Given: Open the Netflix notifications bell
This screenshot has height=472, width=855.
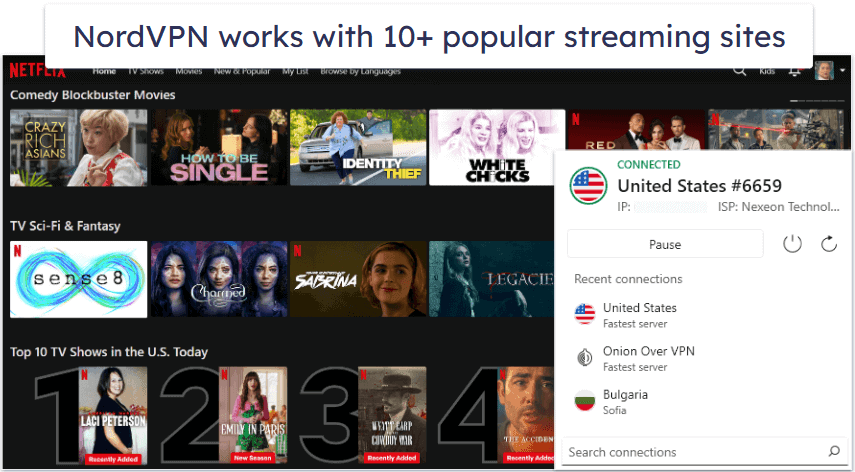Looking at the screenshot, I should [794, 71].
